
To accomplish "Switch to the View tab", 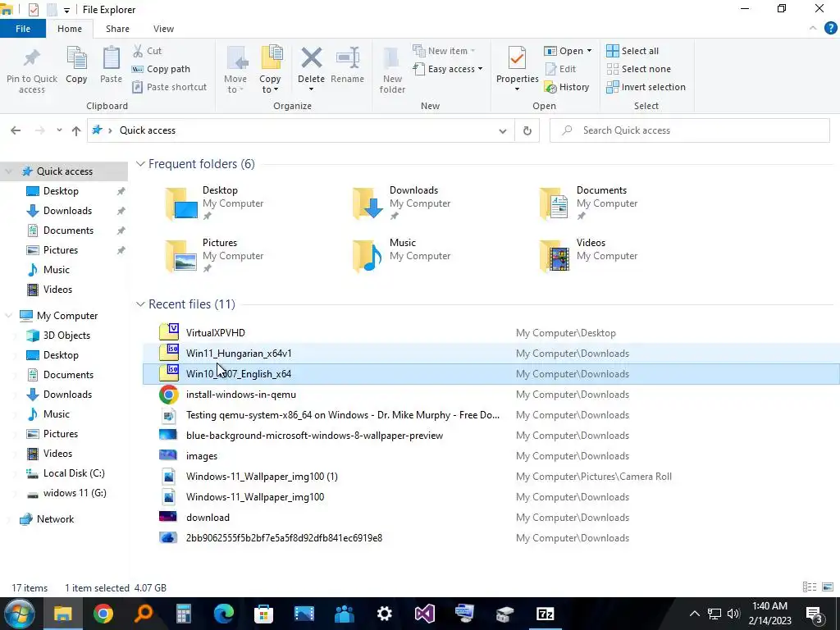I will [x=163, y=29].
